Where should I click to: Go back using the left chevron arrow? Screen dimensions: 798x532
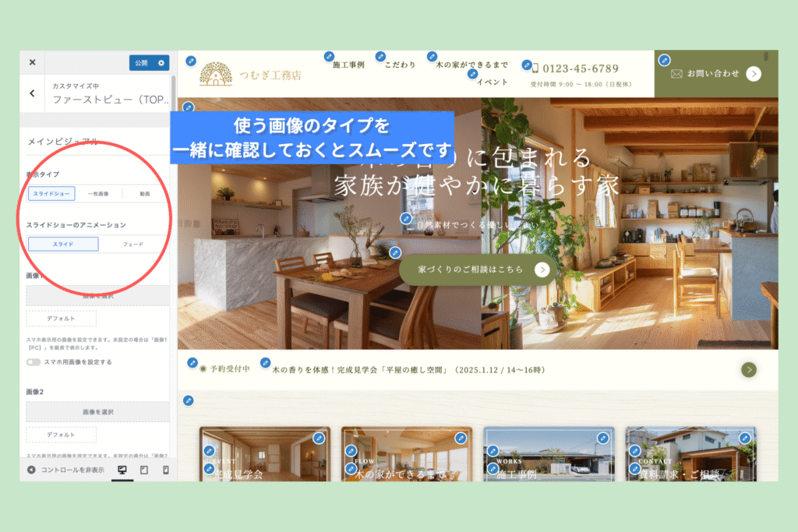pyautogui.click(x=32, y=93)
